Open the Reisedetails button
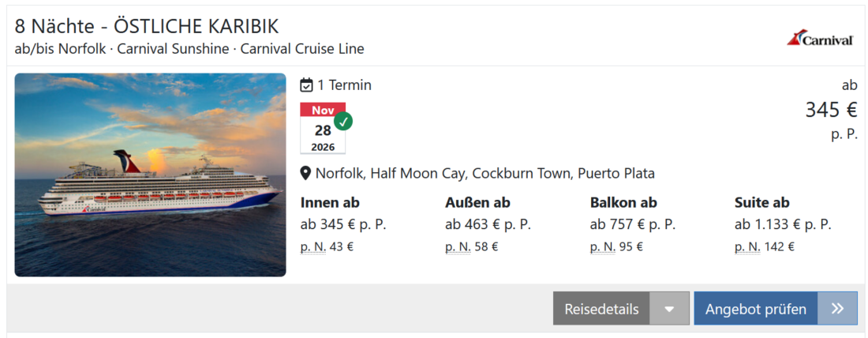Screen dimensions: 868x338 [601, 309]
